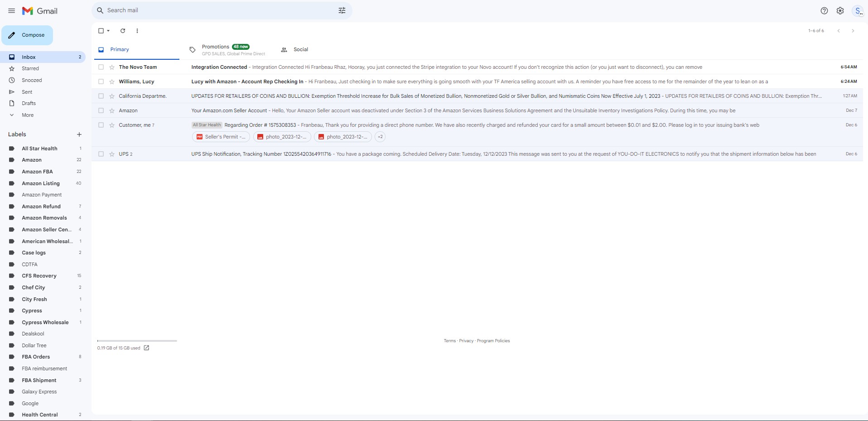
Task: Toggle the select all checkbox
Action: pyautogui.click(x=101, y=31)
